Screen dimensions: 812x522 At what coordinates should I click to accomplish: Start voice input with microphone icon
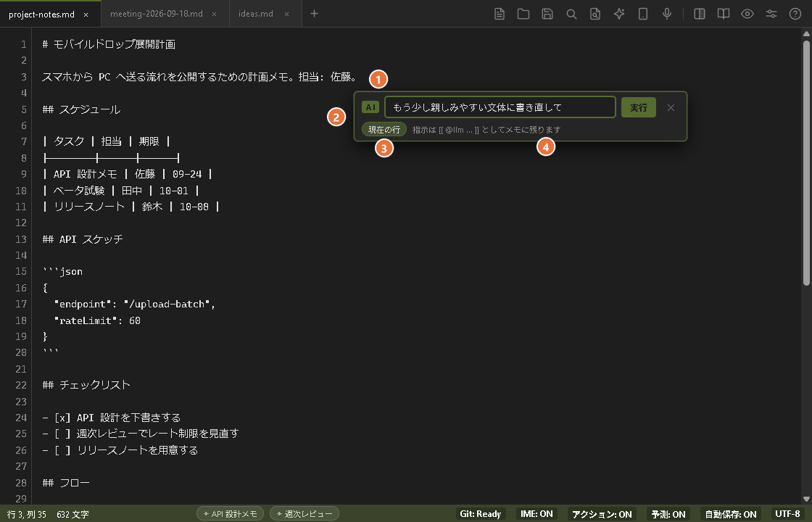pos(667,14)
